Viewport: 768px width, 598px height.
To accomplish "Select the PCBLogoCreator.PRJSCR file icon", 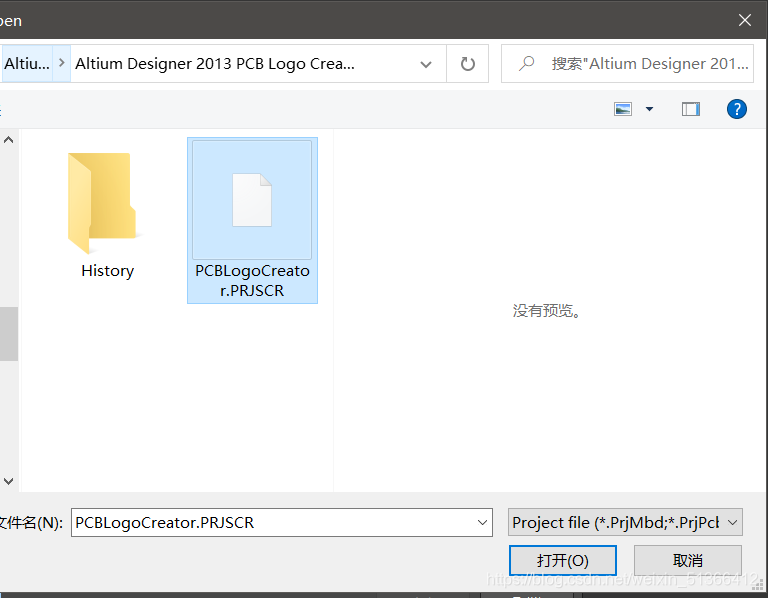I will click(x=252, y=200).
